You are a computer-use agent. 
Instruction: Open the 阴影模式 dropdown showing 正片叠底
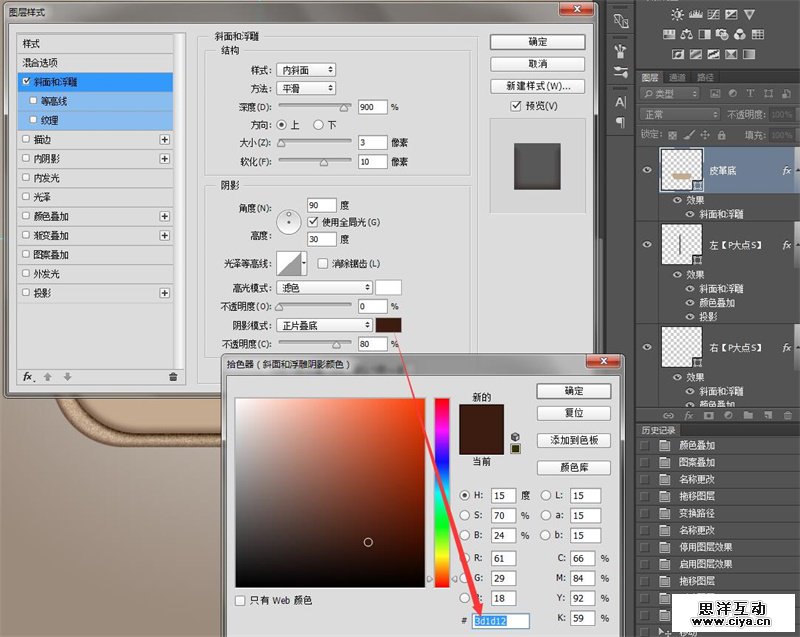[325, 325]
